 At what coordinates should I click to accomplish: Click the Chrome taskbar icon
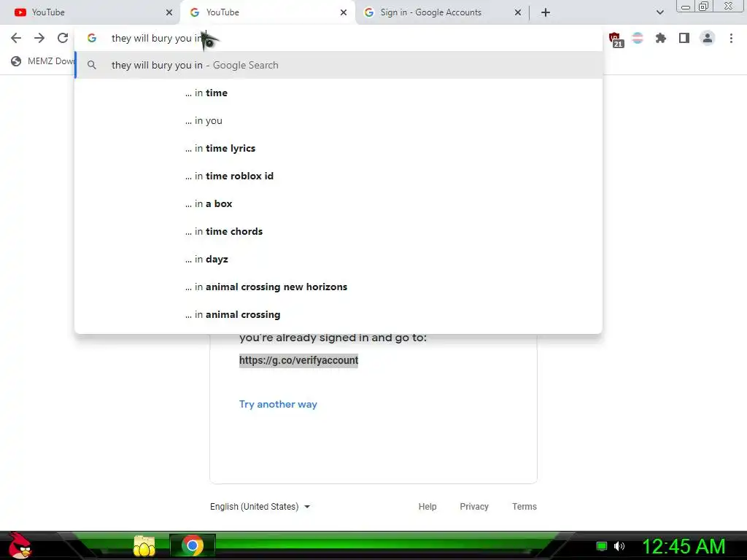pyautogui.click(x=193, y=545)
